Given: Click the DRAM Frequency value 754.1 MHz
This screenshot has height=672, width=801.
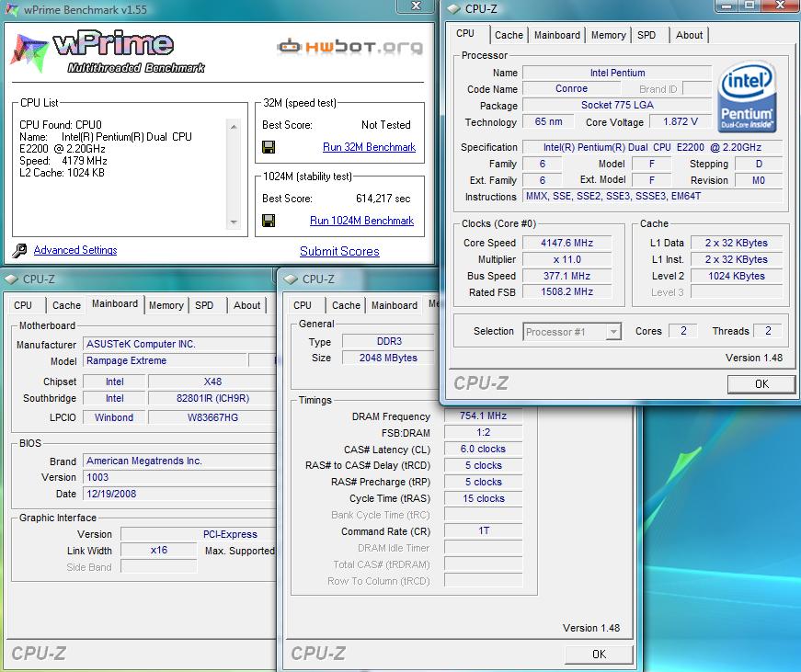Looking at the screenshot, I should (483, 416).
